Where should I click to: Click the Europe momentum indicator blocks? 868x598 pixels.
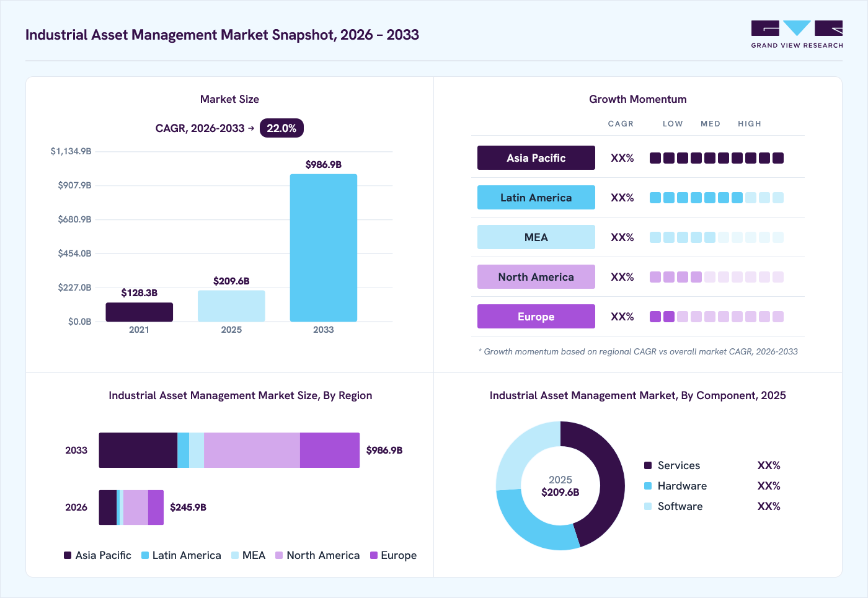coord(717,317)
